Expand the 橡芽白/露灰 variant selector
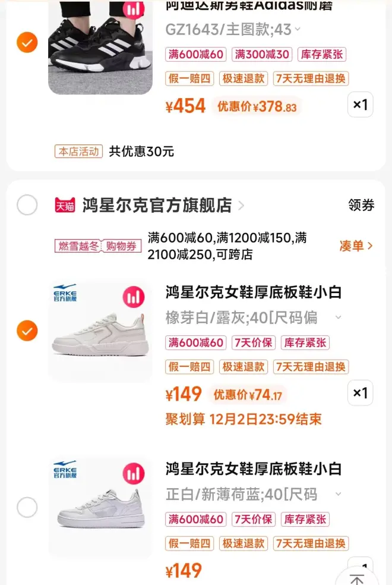The width and height of the screenshot is (392, 585). coord(338,317)
